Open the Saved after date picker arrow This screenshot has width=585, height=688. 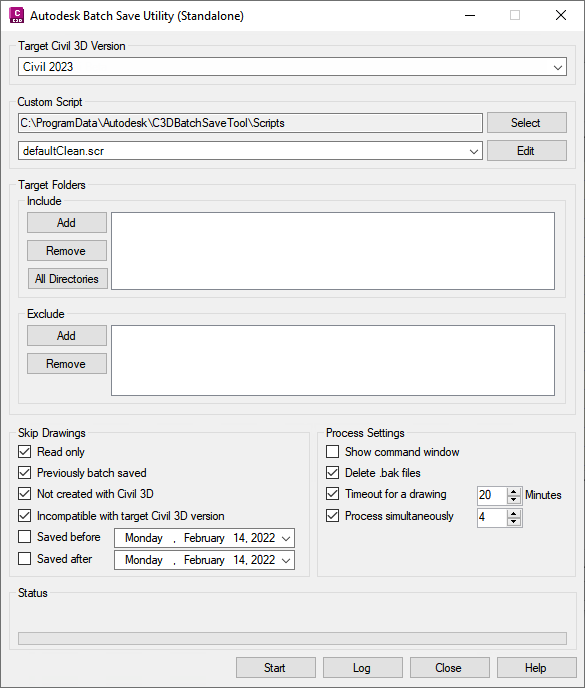[286, 560]
